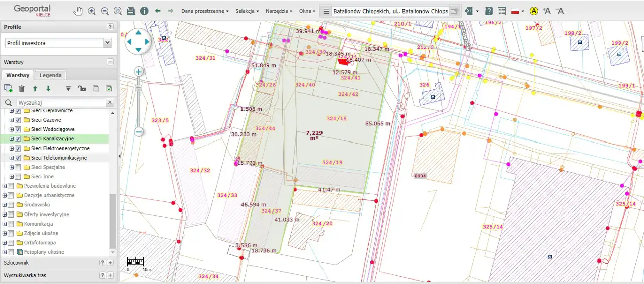Expand the Szkicownik panel with plus
Viewport: 644px width, 284px height.
(x=110, y=263)
